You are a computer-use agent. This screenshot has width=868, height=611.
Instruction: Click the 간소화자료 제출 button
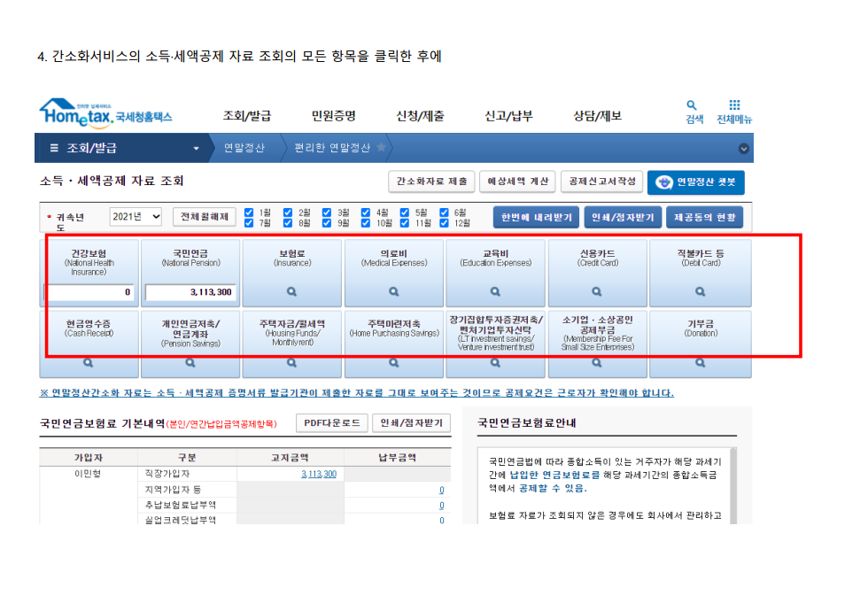[432, 182]
